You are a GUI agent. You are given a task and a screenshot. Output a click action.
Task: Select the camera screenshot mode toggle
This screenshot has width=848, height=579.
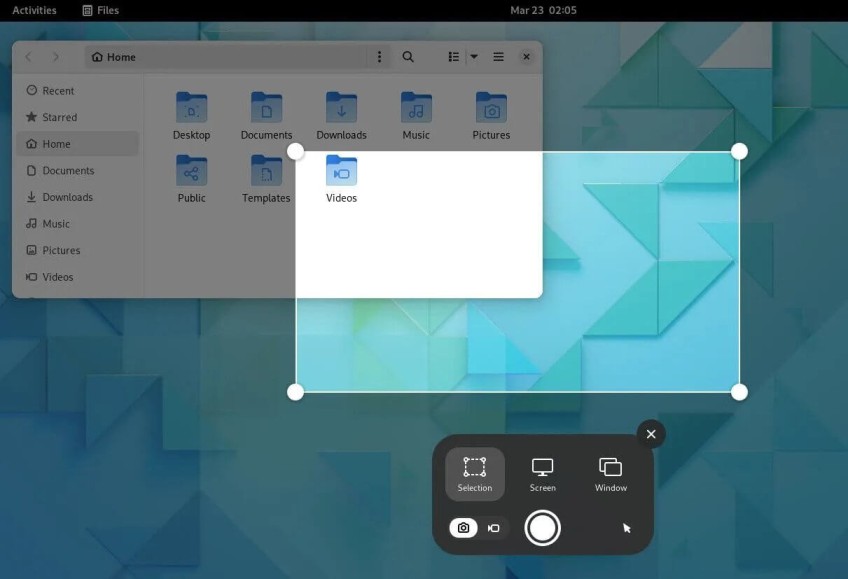click(464, 527)
